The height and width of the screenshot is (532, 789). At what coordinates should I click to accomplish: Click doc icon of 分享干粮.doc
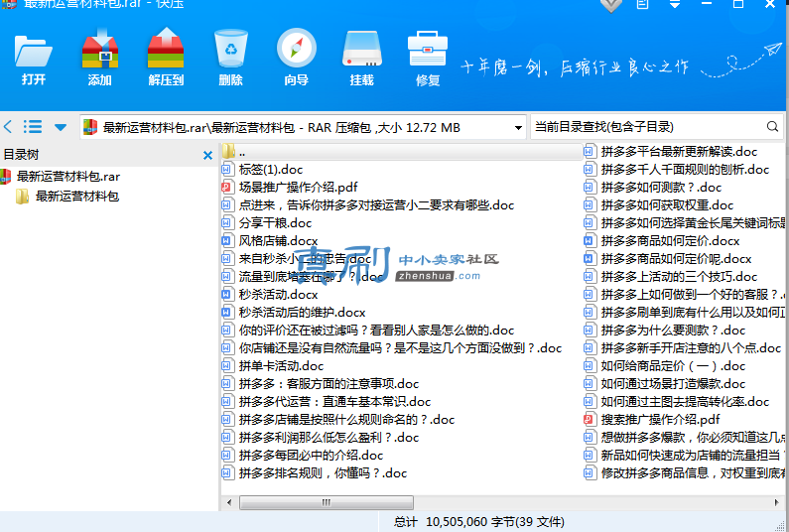pyautogui.click(x=227, y=223)
